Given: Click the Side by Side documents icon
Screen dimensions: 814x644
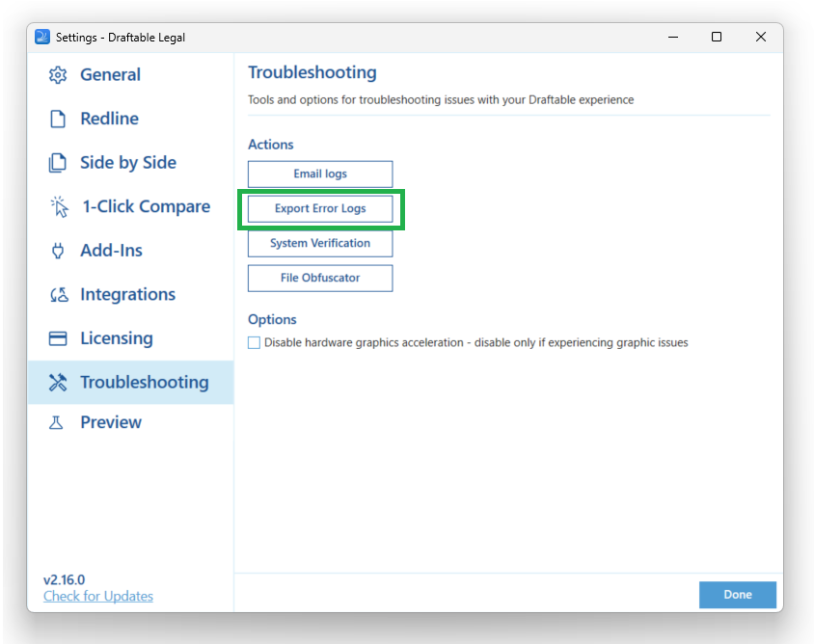Looking at the screenshot, I should [58, 163].
